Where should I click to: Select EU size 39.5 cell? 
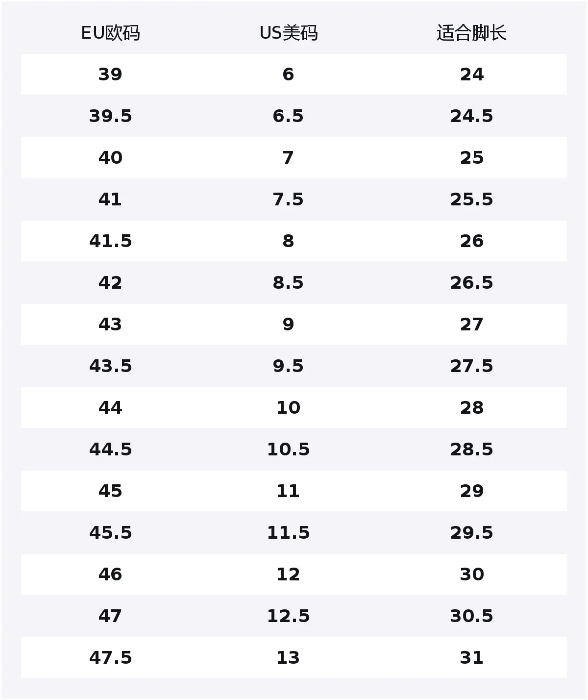pyautogui.click(x=110, y=116)
